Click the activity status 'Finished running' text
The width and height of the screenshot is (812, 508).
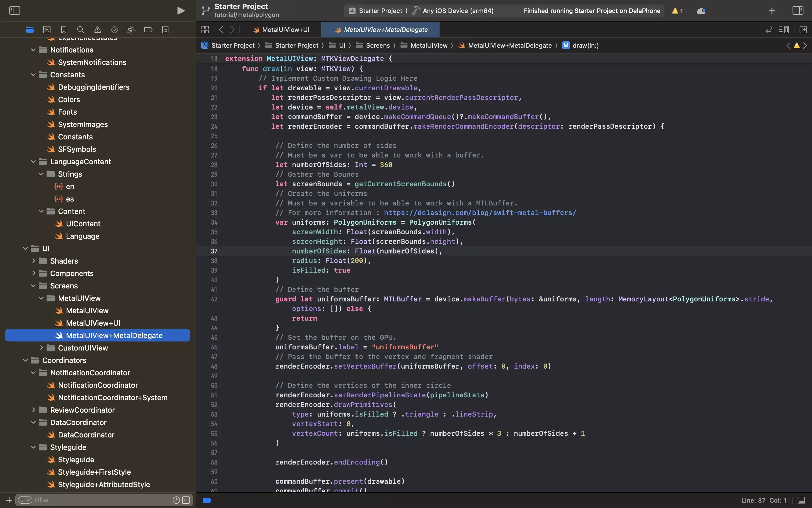pos(592,11)
